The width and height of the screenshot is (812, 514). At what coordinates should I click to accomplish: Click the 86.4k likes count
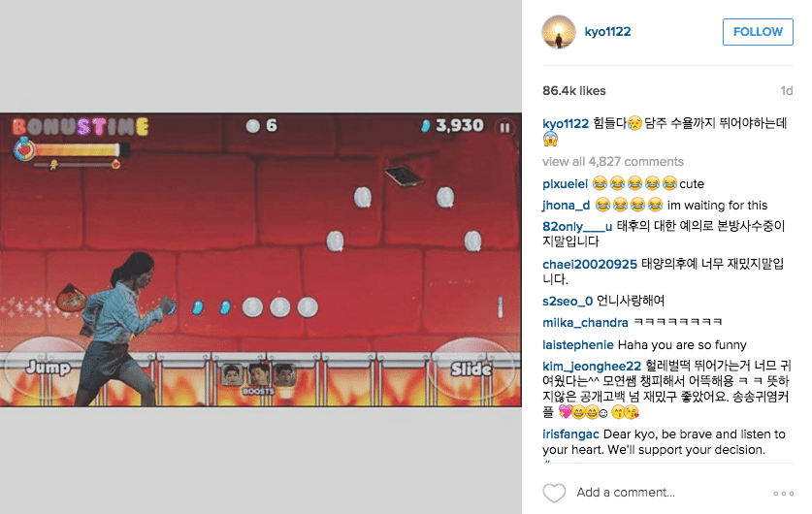click(573, 90)
